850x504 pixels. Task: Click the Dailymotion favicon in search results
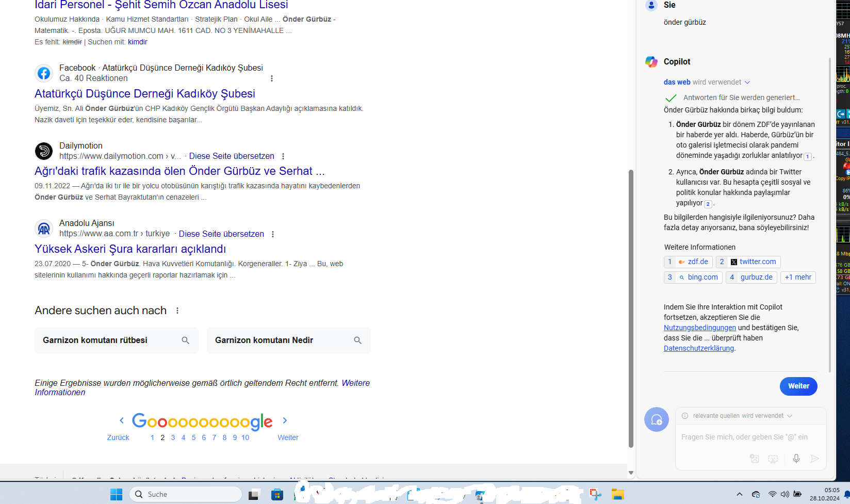[44, 151]
